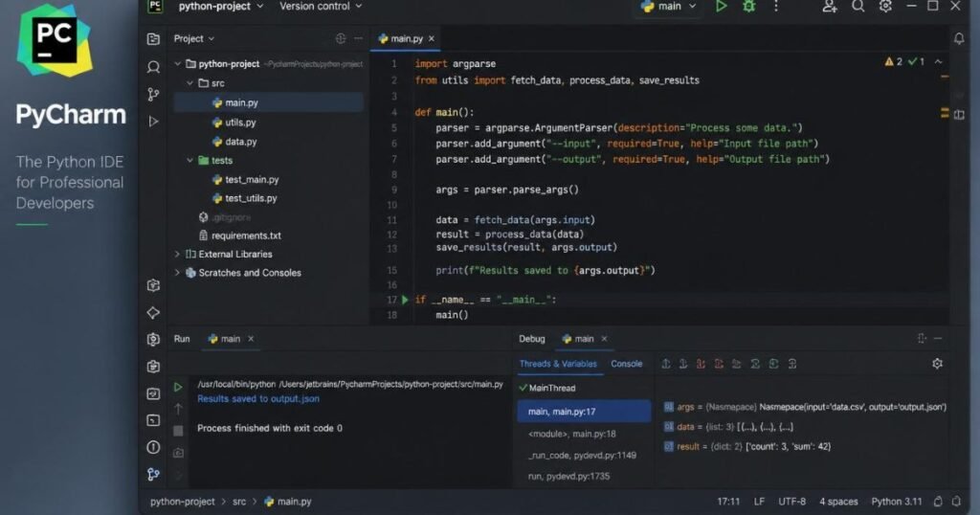Select frame main, main.py:17
The image size is (980, 515).
pos(584,412)
